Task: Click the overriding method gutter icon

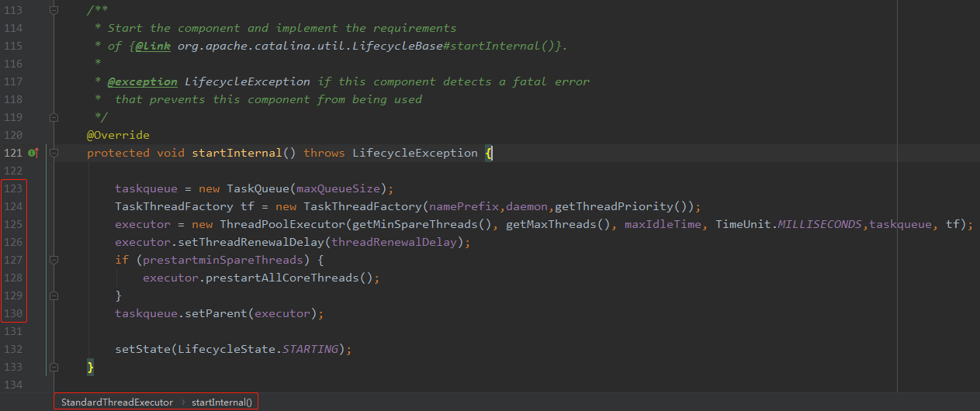Action: point(33,153)
